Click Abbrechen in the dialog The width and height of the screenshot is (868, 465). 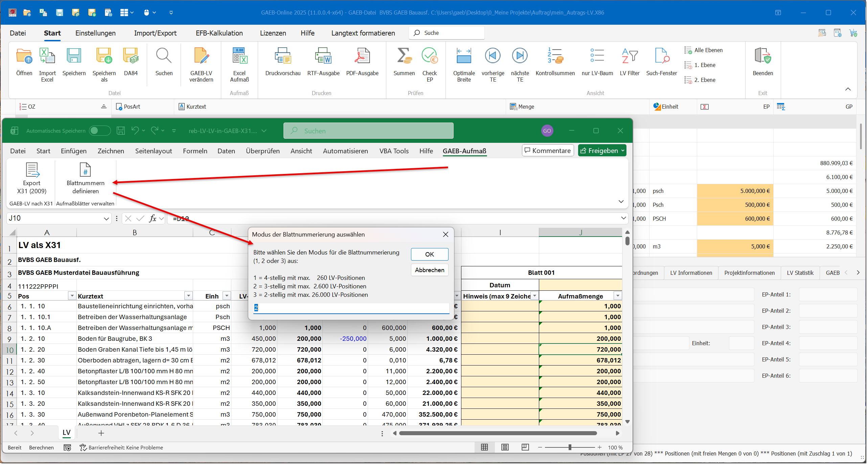click(x=429, y=270)
